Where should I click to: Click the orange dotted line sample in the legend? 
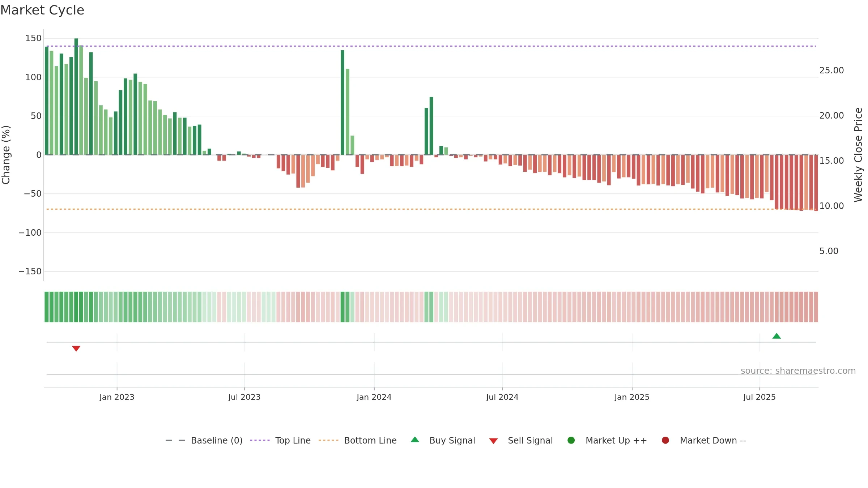[x=328, y=440]
